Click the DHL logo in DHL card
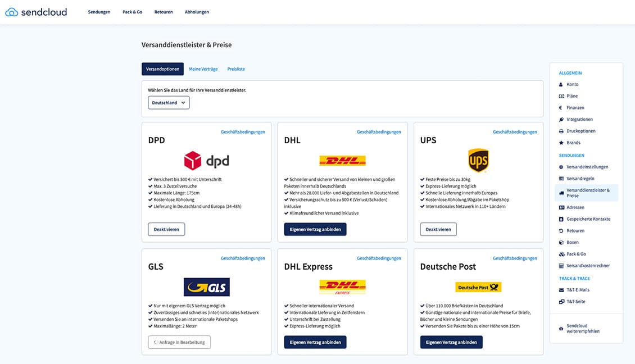The width and height of the screenshot is (635, 364). (343, 161)
